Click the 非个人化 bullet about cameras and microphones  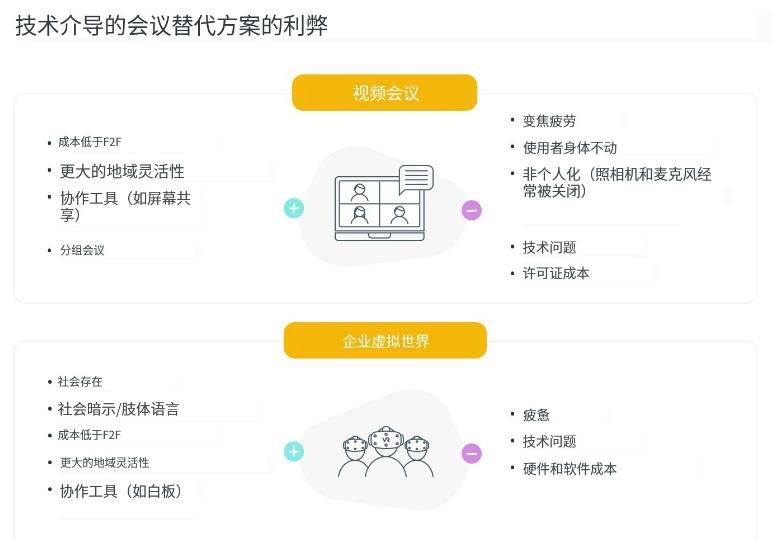click(x=616, y=182)
